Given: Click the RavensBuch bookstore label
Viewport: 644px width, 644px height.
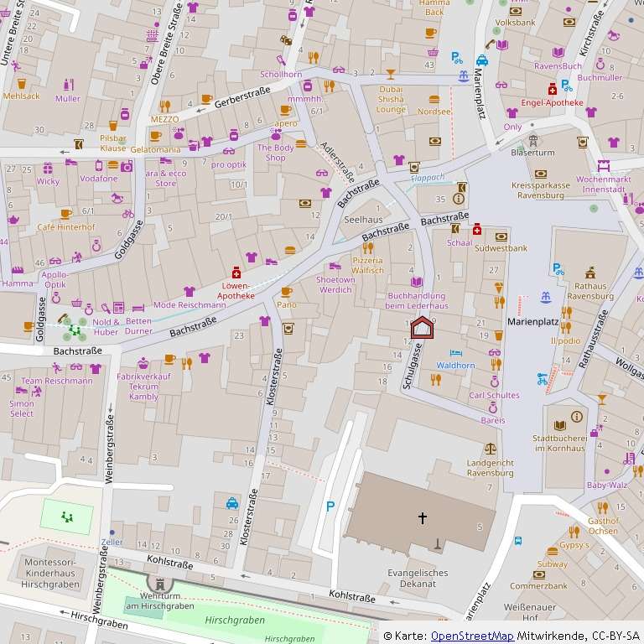Looking at the screenshot, I should pos(558,66).
